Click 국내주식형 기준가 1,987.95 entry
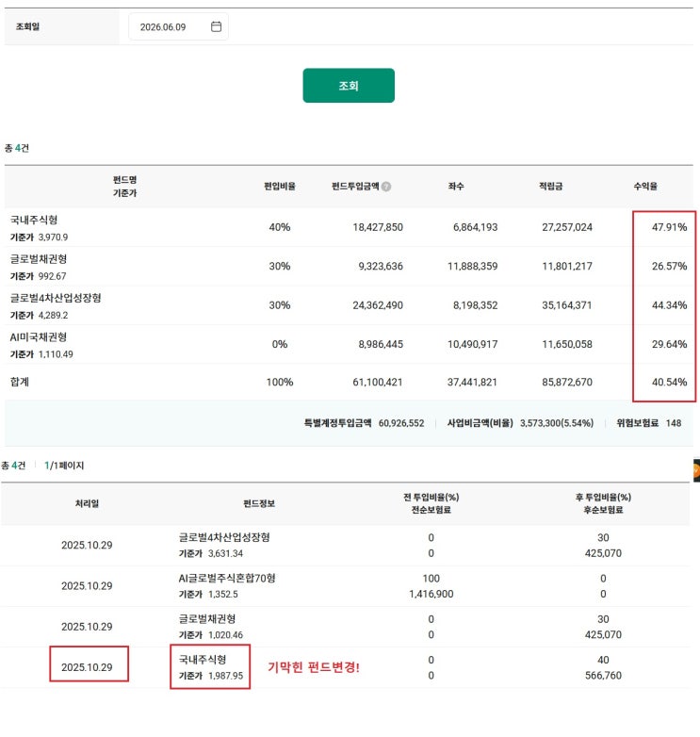This screenshot has width=700, height=737. 210,667
